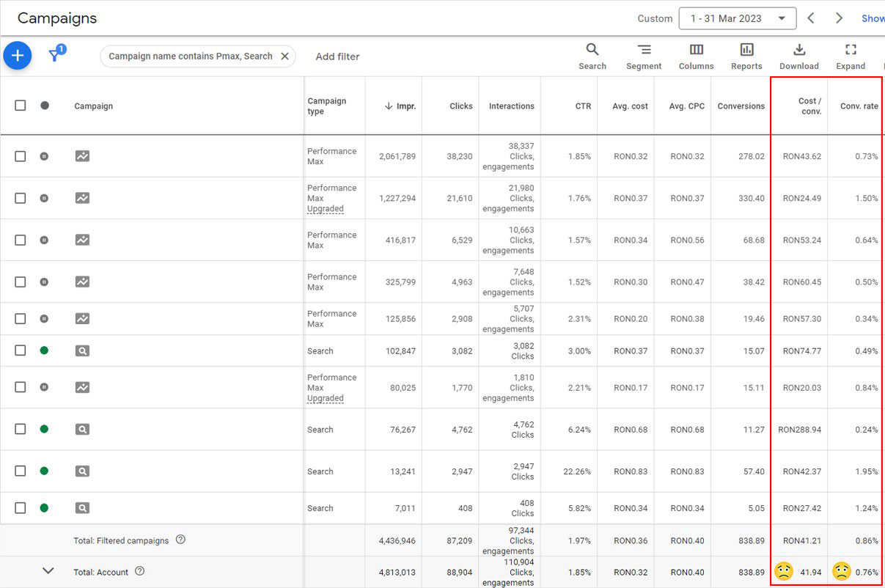Screen dimensions: 885x588
Task: Click the Add filter text
Action: coord(337,56)
